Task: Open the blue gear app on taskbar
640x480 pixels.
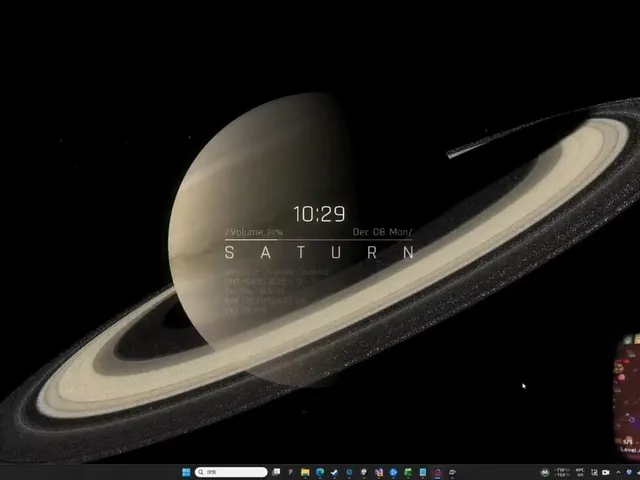Action: [x=393, y=472]
